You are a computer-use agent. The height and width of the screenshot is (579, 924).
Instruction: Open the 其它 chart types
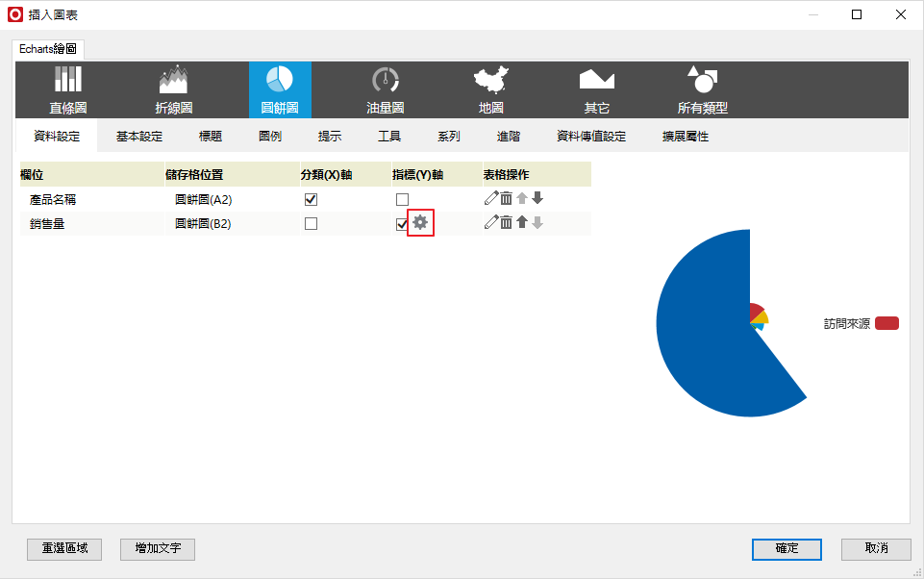pos(596,90)
